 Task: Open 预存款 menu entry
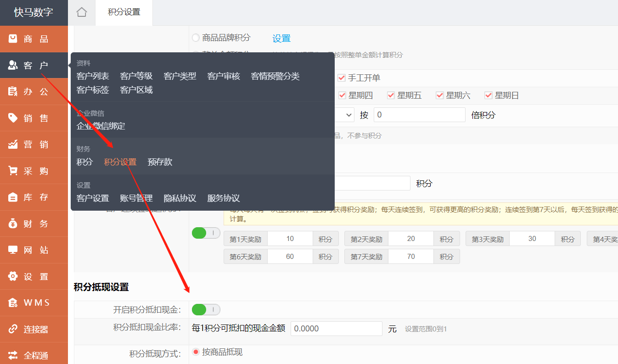[160, 162]
